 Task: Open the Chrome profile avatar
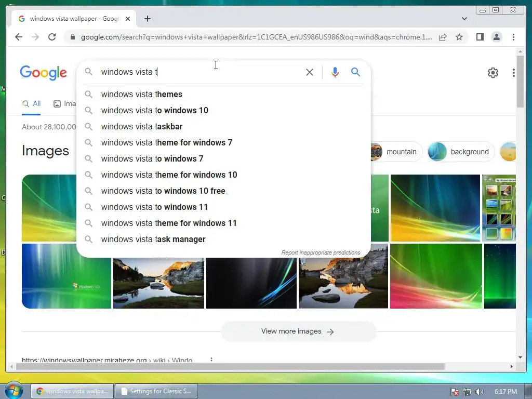coord(496,37)
